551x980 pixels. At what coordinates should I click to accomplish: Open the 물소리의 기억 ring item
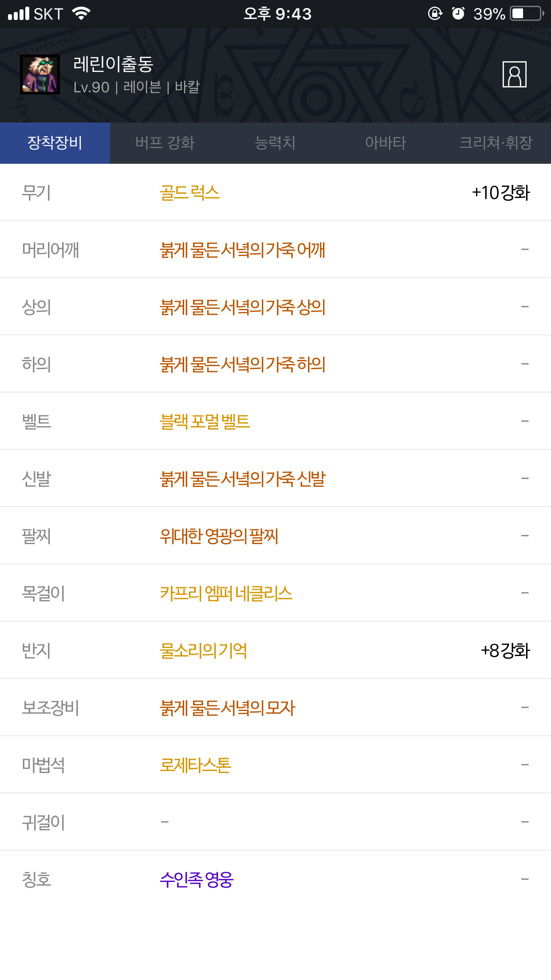[x=204, y=651]
